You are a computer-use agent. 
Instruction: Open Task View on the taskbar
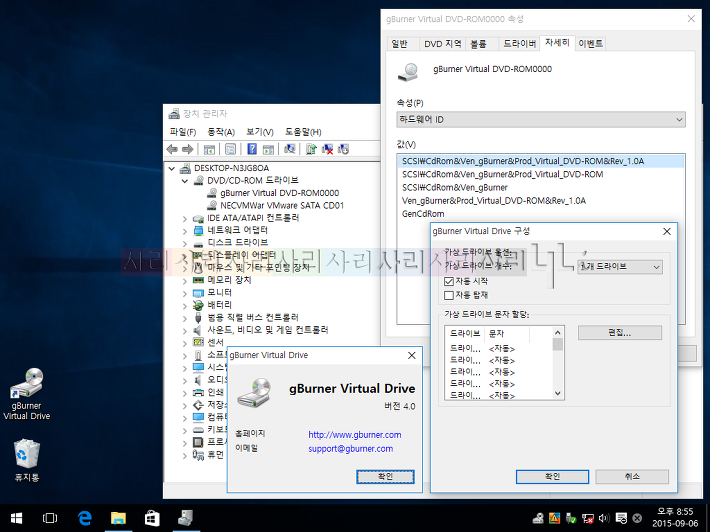(50, 518)
